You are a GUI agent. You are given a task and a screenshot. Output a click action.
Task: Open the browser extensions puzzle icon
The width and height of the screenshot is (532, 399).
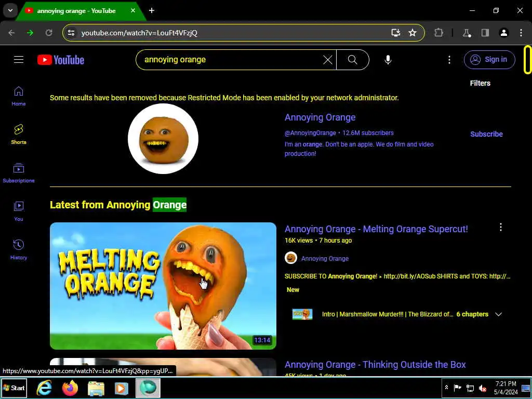tap(438, 33)
